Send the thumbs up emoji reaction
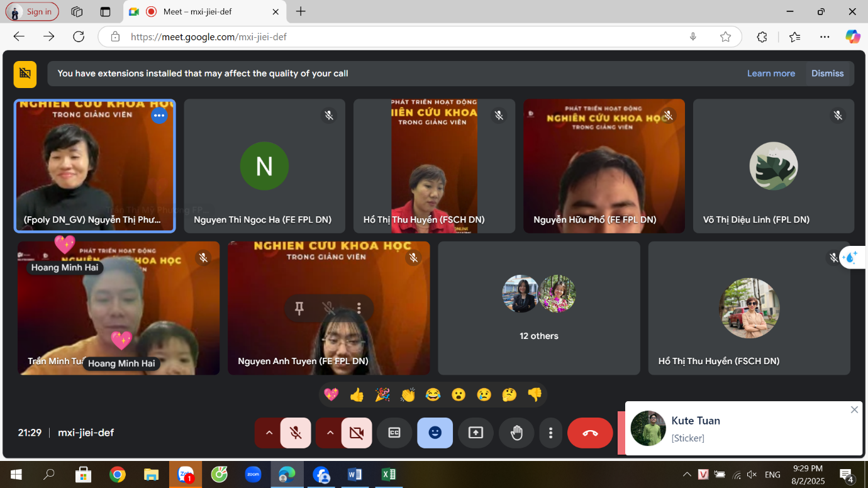Image resolution: width=868 pixels, height=488 pixels. (357, 395)
